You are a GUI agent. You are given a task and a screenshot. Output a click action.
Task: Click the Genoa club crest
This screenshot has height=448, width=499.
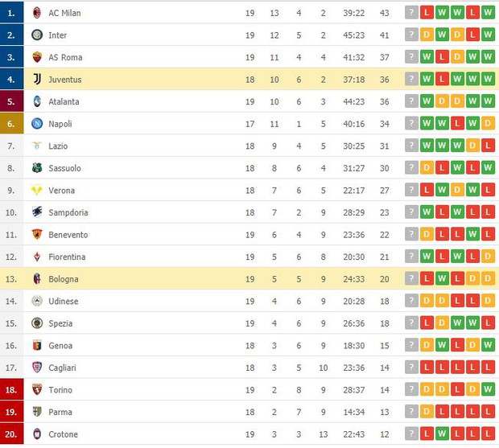(x=37, y=345)
